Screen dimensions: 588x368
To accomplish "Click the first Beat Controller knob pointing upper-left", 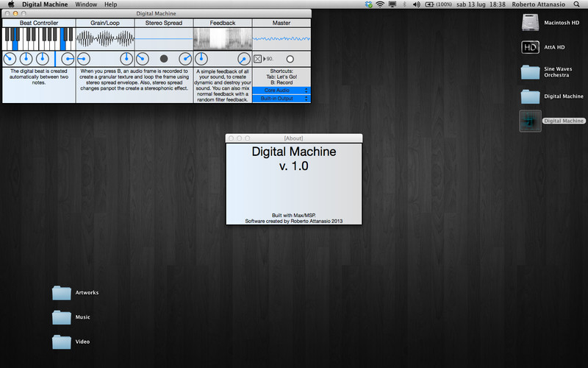I will (x=10, y=59).
